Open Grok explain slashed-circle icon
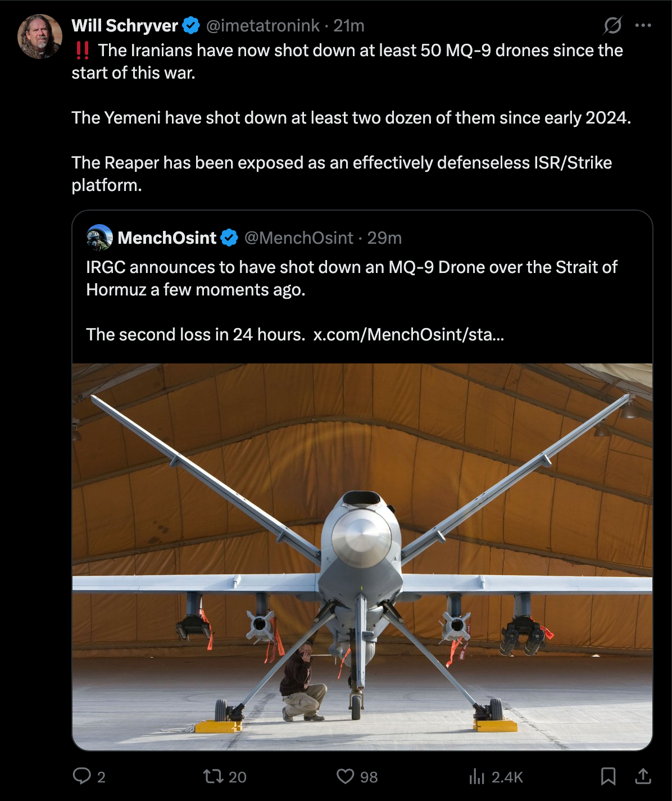Image resolution: width=672 pixels, height=801 pixels. (x=613, y=25)
